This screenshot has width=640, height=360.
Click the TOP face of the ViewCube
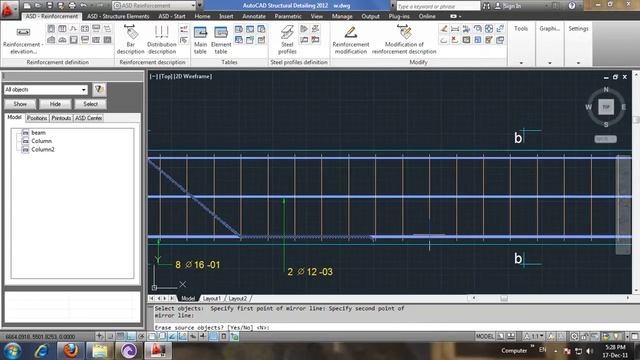click(x=606, y=107)
